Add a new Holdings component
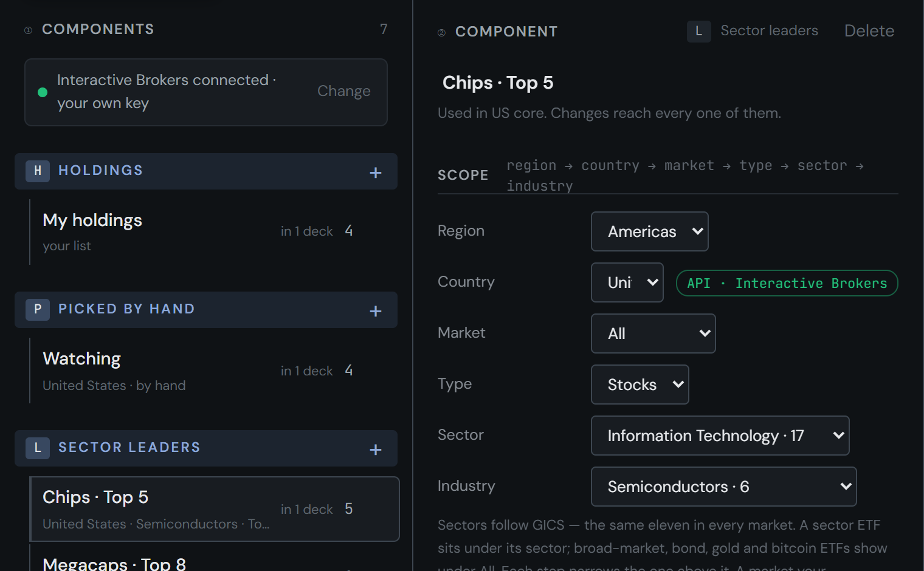924x571 pixels. tap(376, 173)
